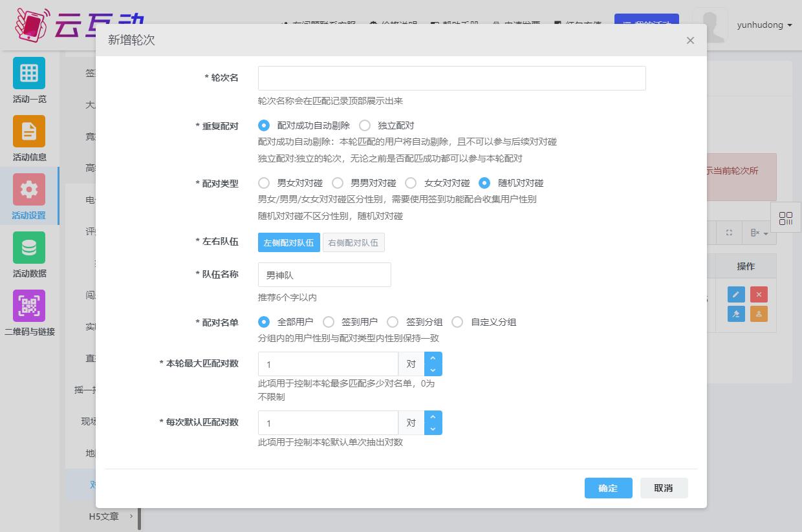Click the 二维码与链接 QR code icon
This screenshot has width=802, height=532.
[x=29, y=306]
